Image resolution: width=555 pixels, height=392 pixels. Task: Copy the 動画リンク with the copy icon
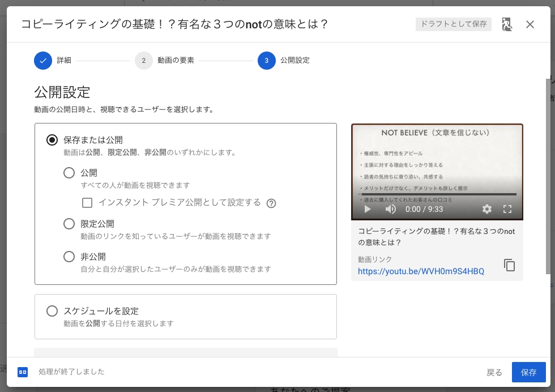pos(509,265)
